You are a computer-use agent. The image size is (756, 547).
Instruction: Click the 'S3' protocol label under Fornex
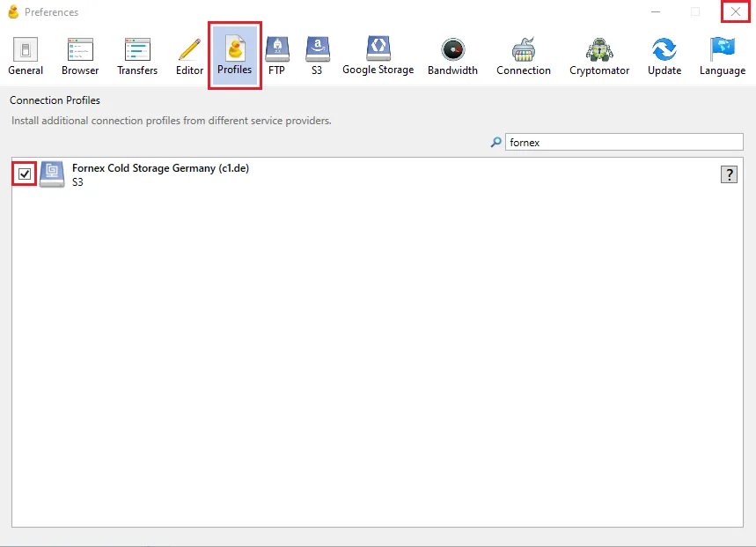coord(77,182)
